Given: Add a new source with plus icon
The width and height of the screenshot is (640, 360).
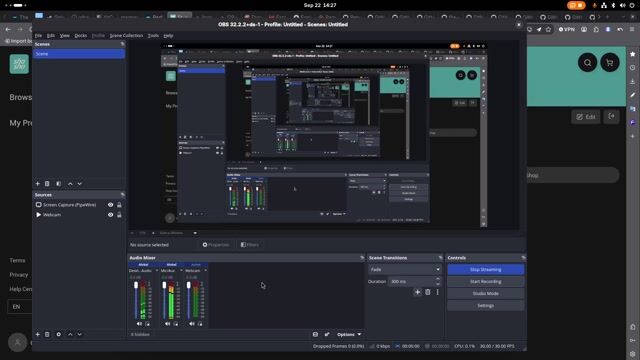Looking at the screenshot, I should 38,334.
